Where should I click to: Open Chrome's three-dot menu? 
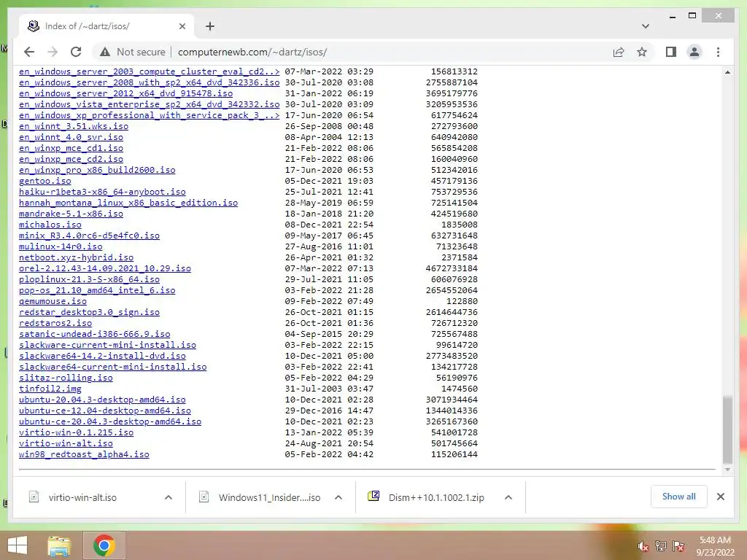718,52
